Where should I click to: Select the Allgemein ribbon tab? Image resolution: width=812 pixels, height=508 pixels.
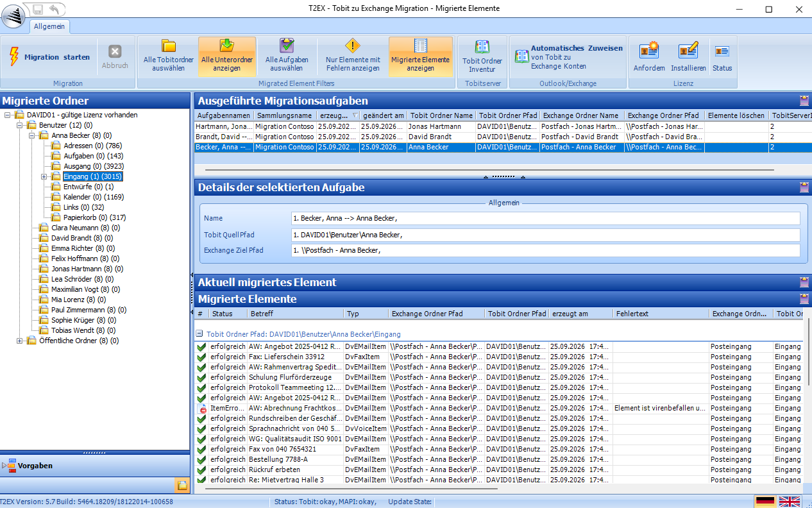pos(49,26)
